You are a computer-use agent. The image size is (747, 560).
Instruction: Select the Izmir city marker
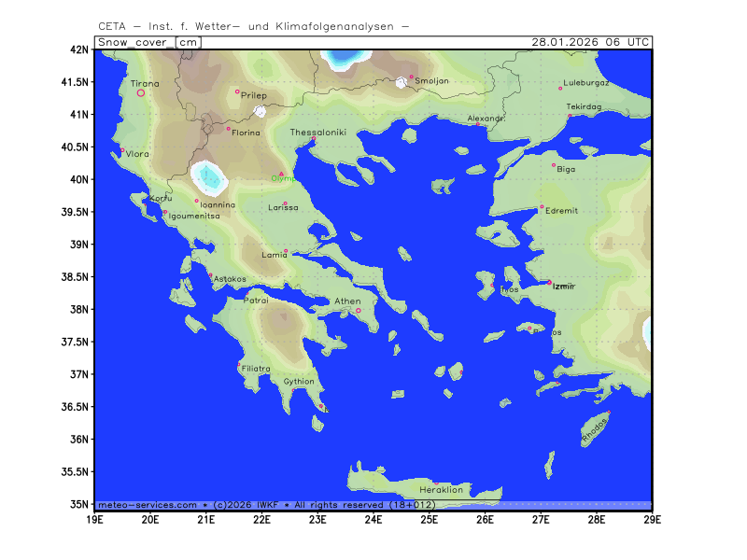click(549, 282)
